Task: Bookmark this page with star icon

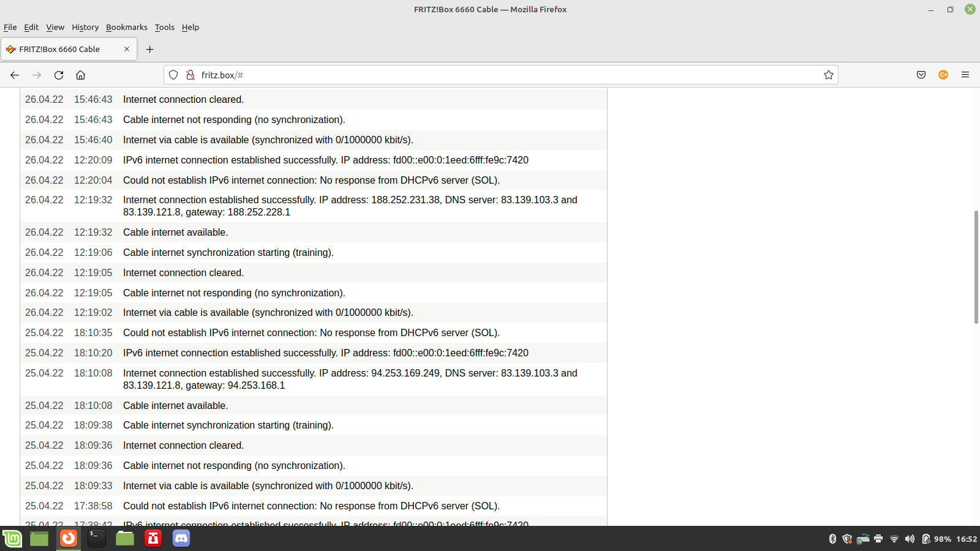Action: (829, 75)
